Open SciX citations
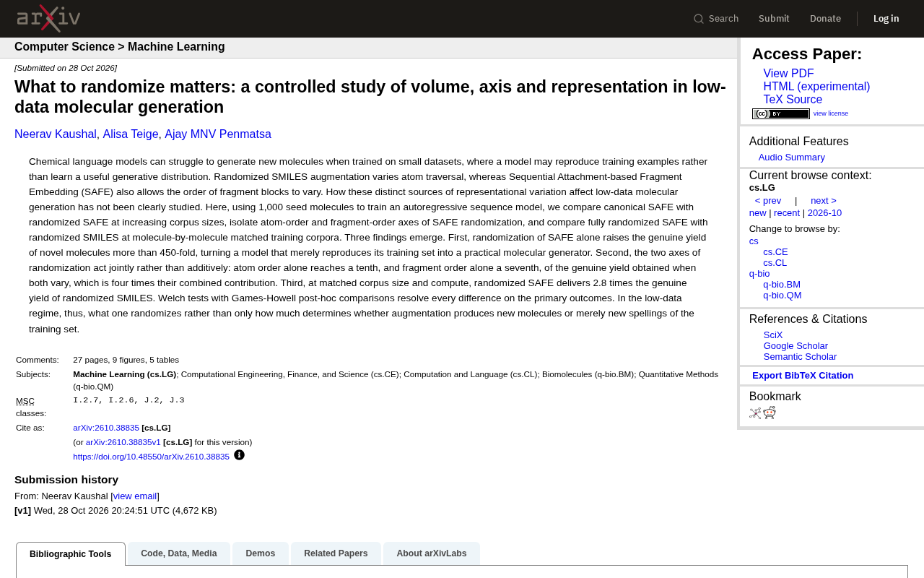 pos(773,335)
